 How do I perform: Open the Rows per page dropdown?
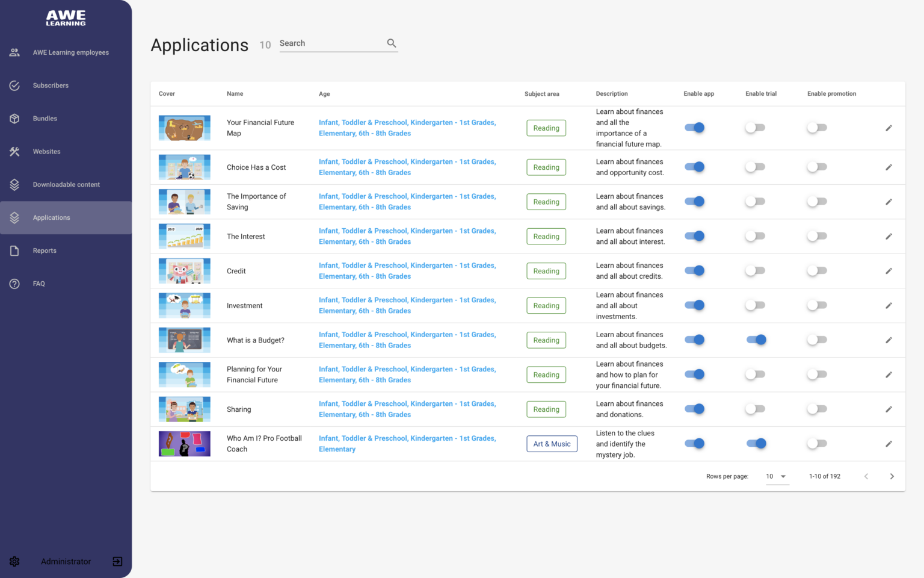[x=777, y=476]
